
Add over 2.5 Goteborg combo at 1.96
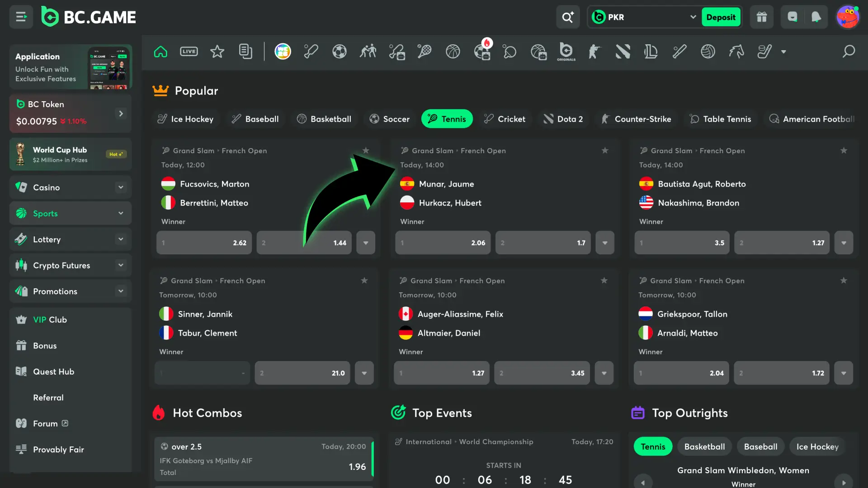(264, 459)
